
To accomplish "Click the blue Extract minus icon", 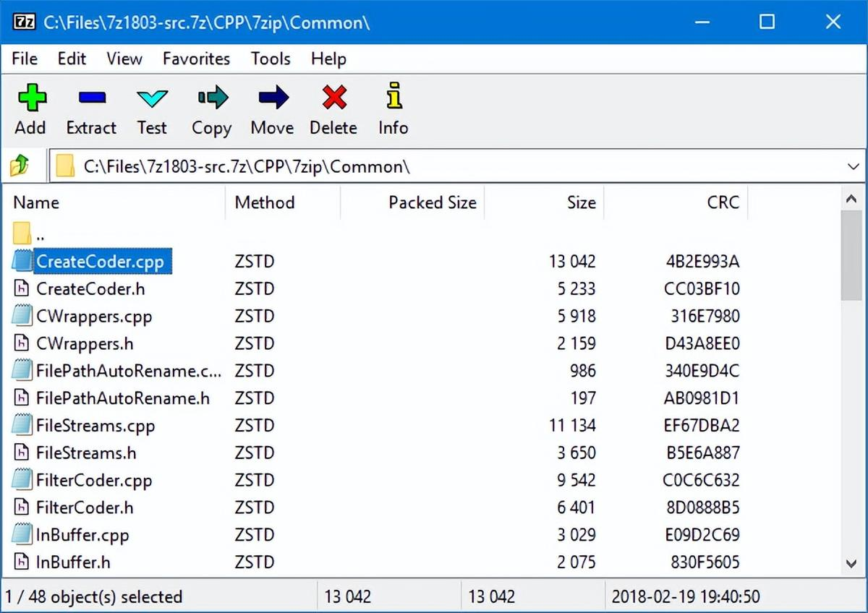I will 91,97.
